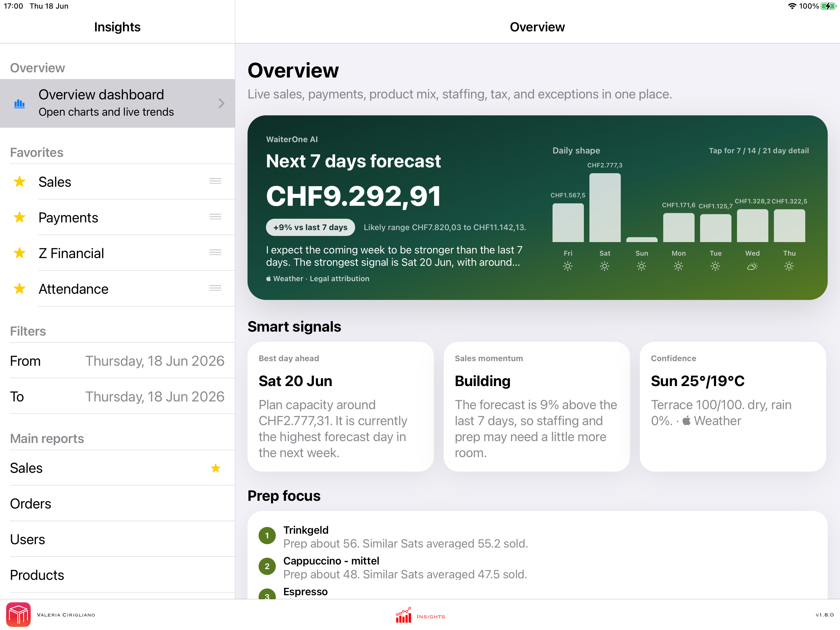Click the v1.8.0 version label
The width and height of the screenshot is (840, 630).
[x=824, y=615]
